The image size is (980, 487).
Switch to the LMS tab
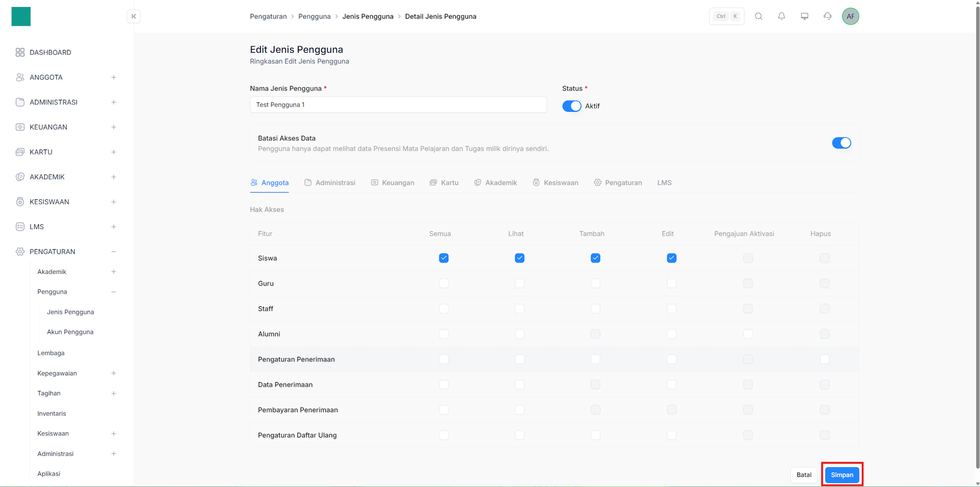[664, 183]
